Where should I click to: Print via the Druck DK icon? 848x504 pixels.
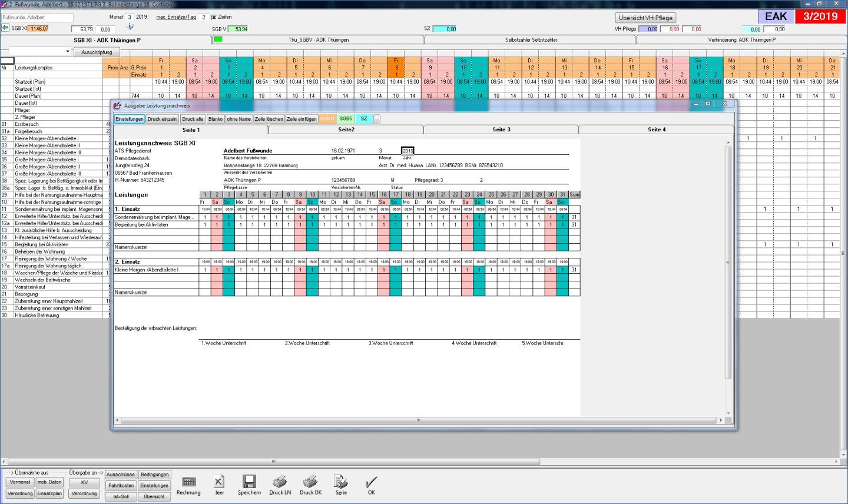point(310,482)
